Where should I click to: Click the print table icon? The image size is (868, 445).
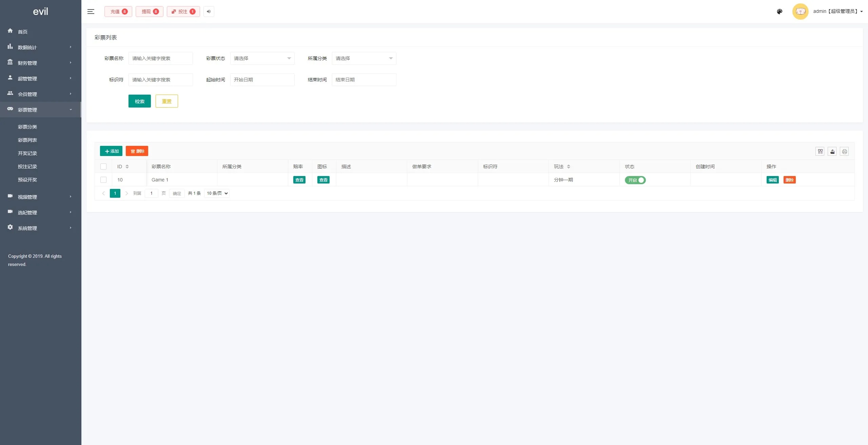tap(844, 151)
